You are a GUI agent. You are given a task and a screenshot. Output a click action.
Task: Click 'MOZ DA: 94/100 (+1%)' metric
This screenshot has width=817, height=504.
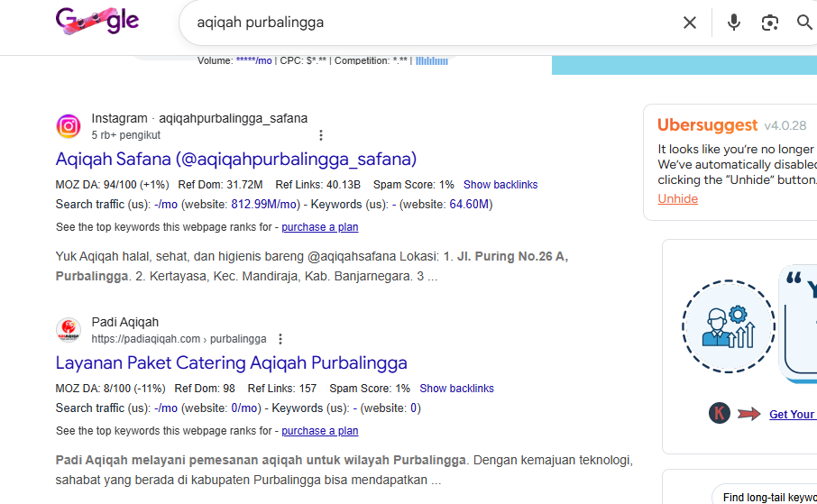click(112, 185)
